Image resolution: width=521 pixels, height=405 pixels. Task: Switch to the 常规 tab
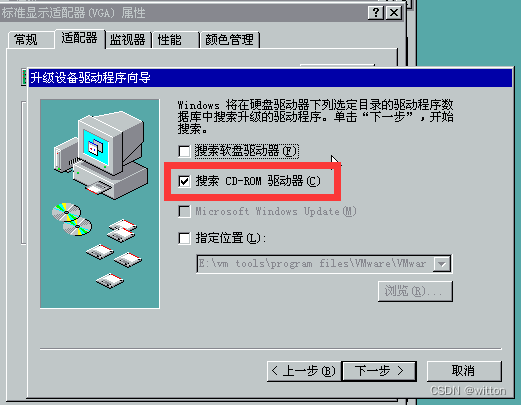[x=31, y=40]
